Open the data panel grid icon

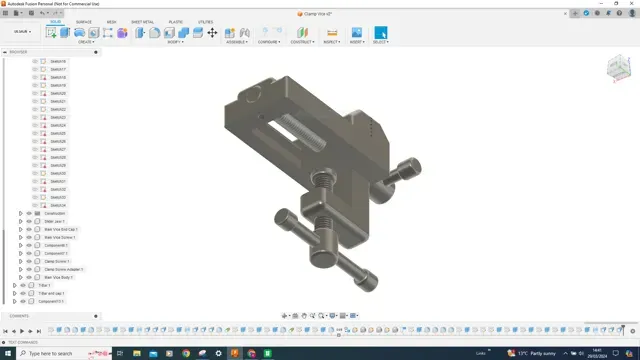[x=5, y=13]
